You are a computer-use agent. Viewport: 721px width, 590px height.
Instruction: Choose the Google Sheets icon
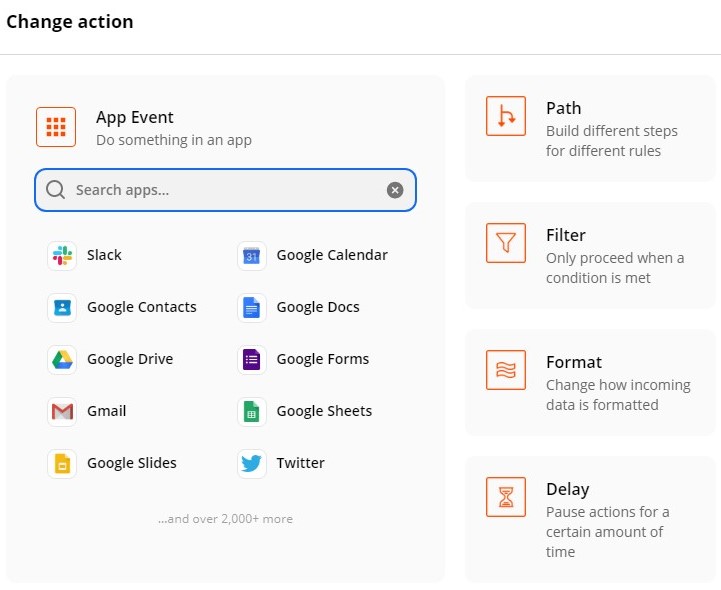point(252,411)
